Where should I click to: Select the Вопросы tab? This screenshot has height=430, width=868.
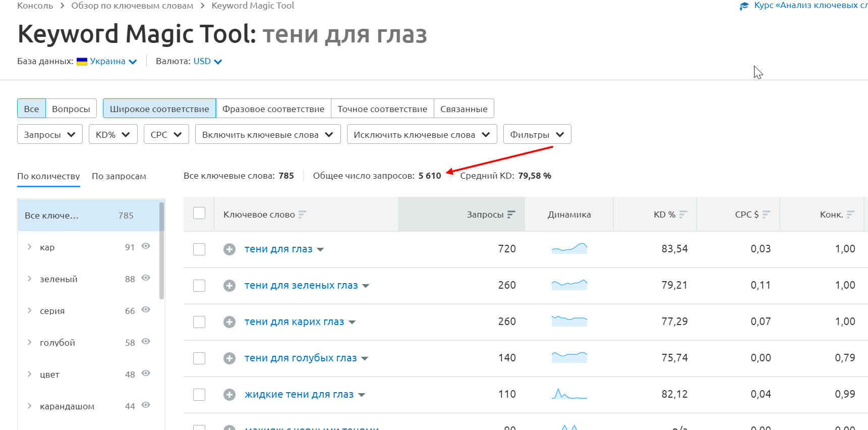click(x=71, y=109)
